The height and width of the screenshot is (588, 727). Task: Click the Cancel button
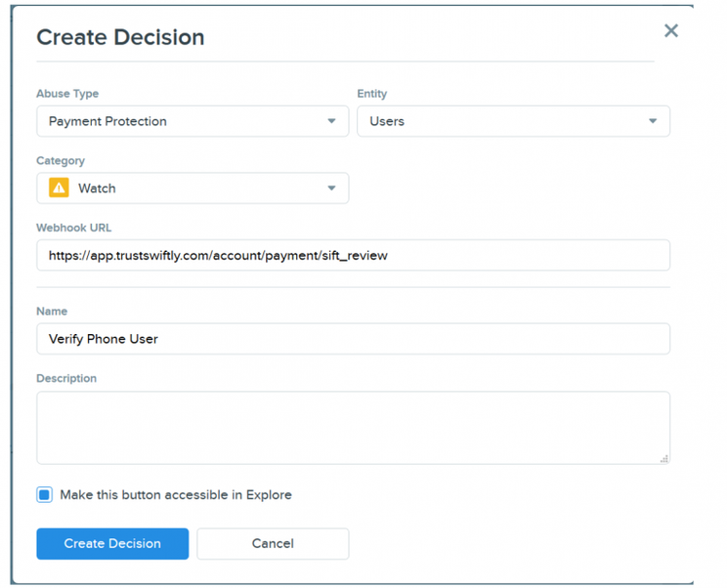(x=273, y=544)
